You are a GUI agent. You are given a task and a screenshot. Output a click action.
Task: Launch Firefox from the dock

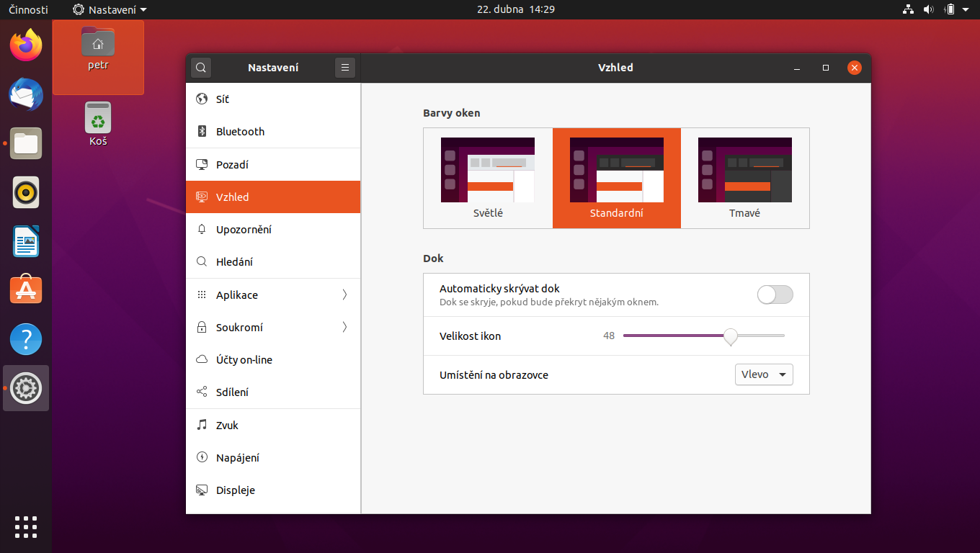[x=26, y=45]
